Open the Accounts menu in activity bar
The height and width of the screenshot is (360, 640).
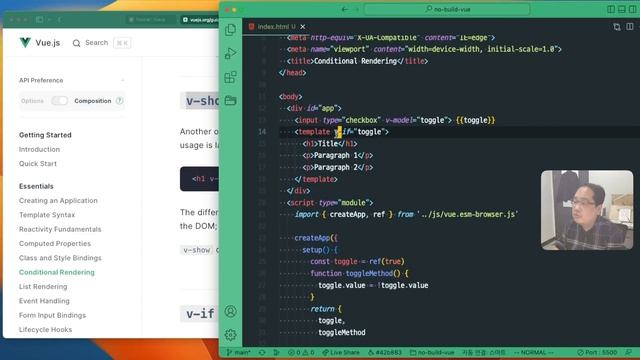click(x=230, y=311)
